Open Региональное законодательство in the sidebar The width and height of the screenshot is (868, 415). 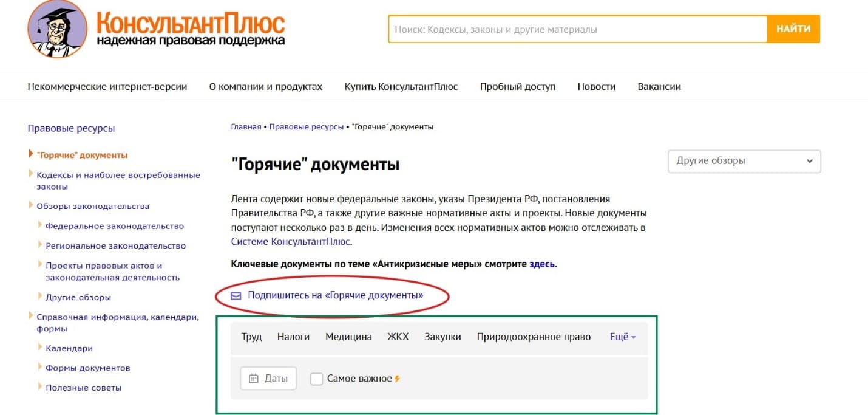(x=116, y=245)
